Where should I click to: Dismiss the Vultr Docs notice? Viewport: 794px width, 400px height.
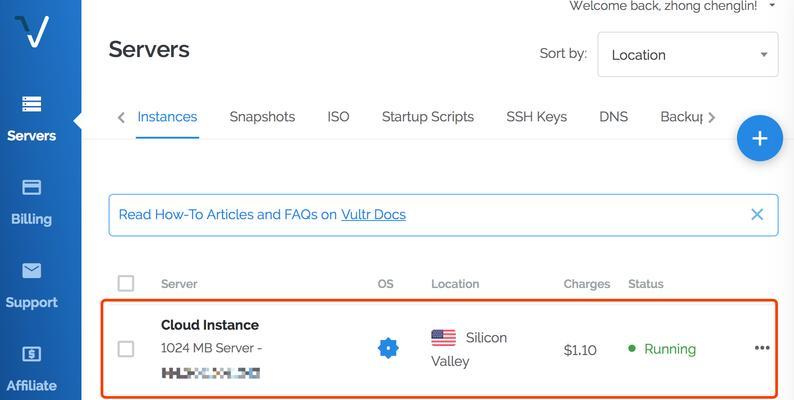[757, 214]
